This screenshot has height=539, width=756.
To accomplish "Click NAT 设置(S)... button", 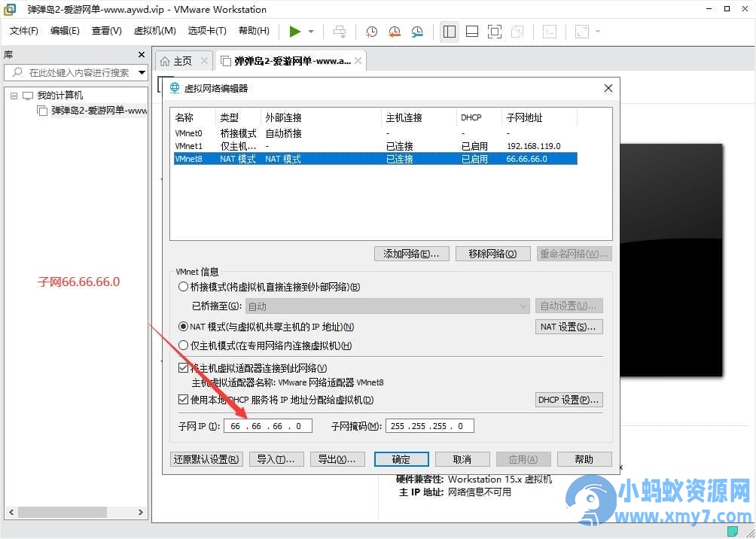I will [569, 327].
